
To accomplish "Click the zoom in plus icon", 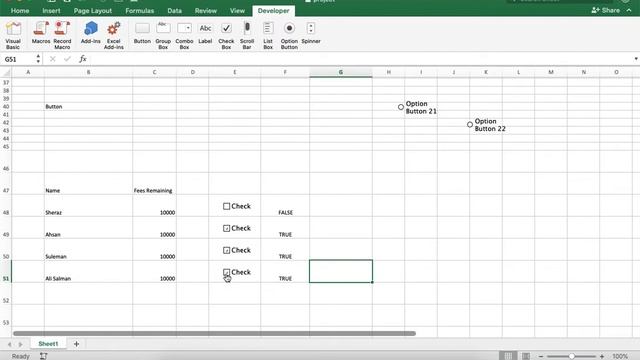I will [x=602, y=356].
